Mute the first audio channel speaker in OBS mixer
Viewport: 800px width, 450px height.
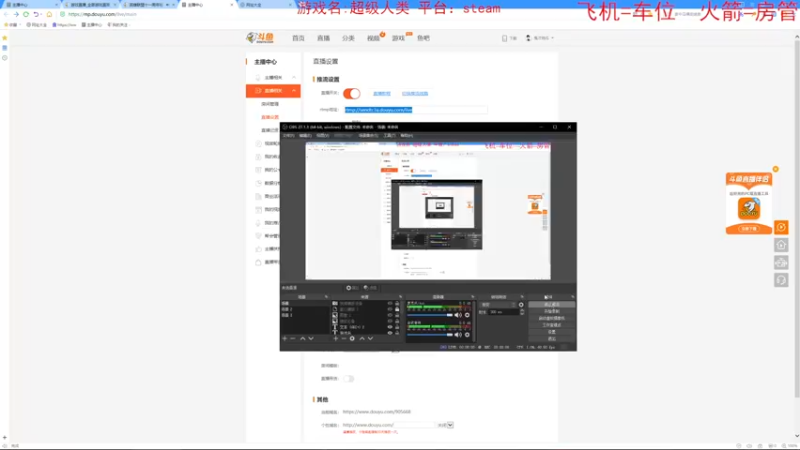pos(458,315)
